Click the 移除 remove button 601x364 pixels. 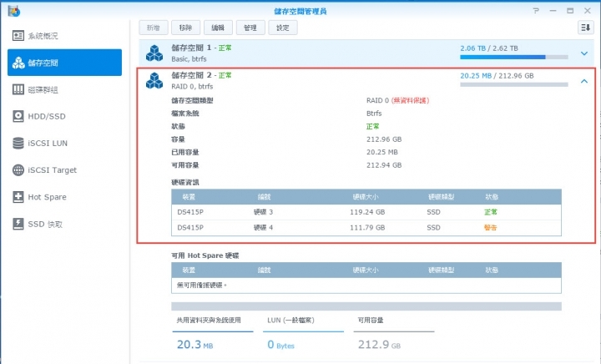185,28
